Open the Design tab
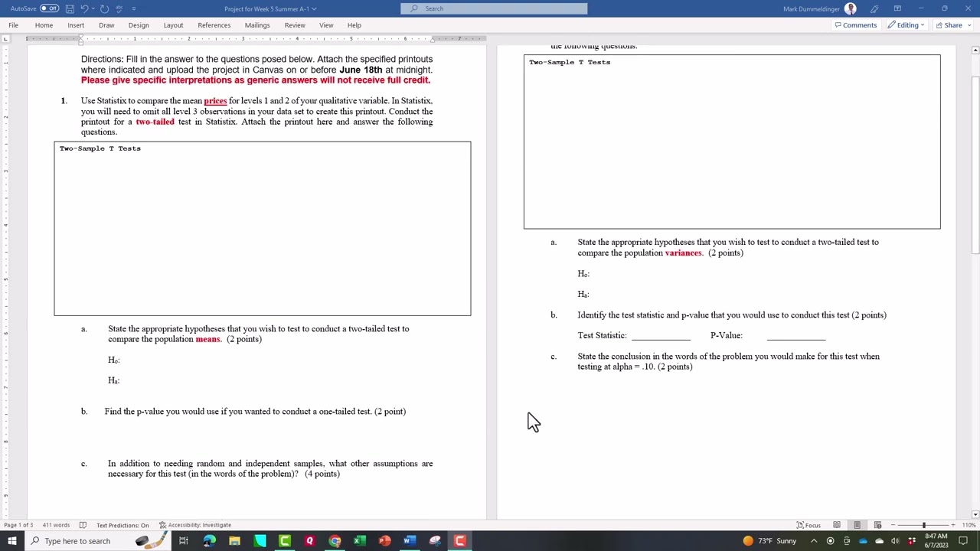980x551 pixels. pos(139,25)
